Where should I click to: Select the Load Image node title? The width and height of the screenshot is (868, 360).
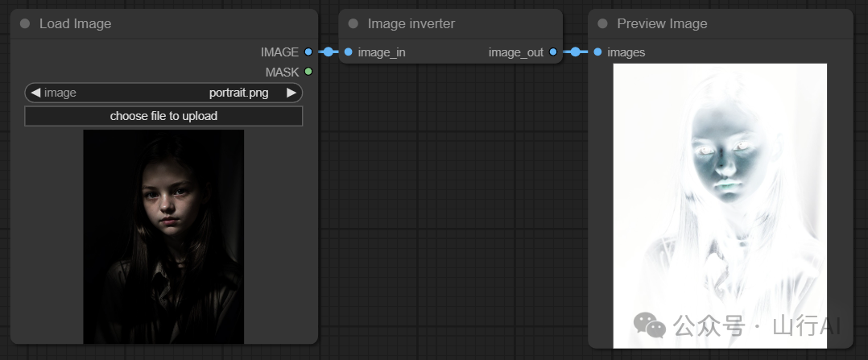coord(76,23)
